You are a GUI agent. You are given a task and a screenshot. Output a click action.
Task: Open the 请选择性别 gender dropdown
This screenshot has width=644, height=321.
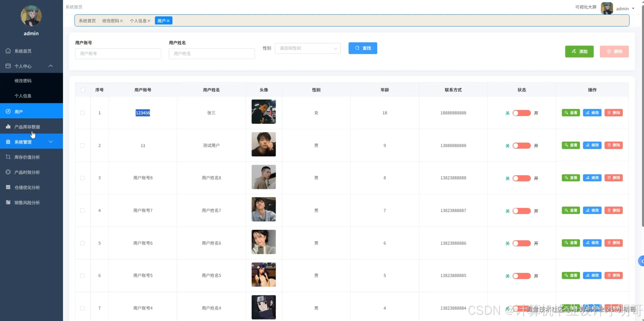(x=308, y=48)
